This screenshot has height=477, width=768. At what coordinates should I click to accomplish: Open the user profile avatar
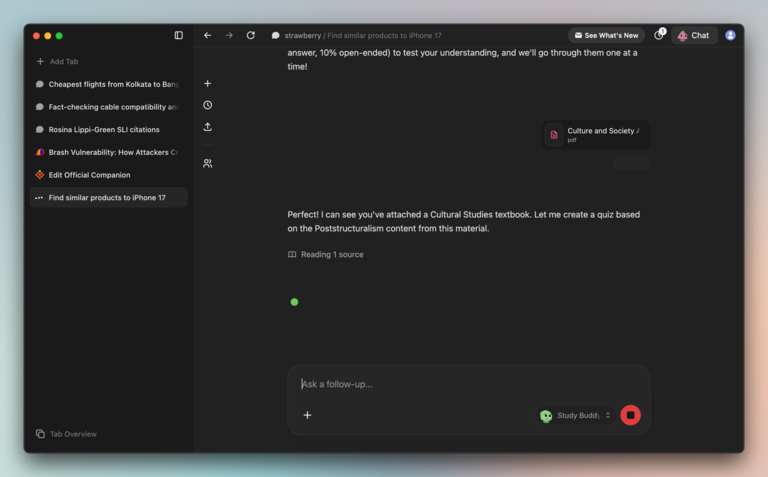pyautogui.click(x=730, y=35)
